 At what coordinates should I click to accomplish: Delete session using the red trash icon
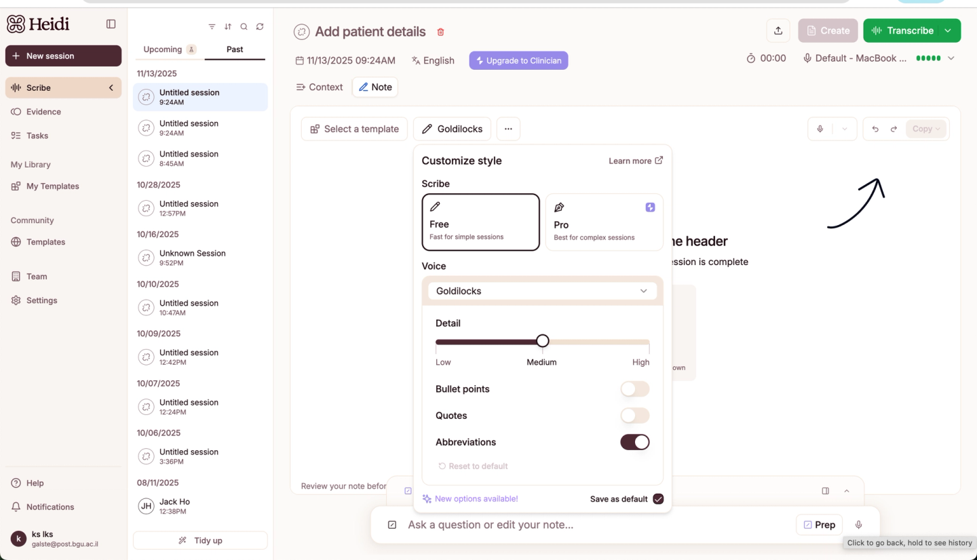pyautogui.click(x=440, y=32)
